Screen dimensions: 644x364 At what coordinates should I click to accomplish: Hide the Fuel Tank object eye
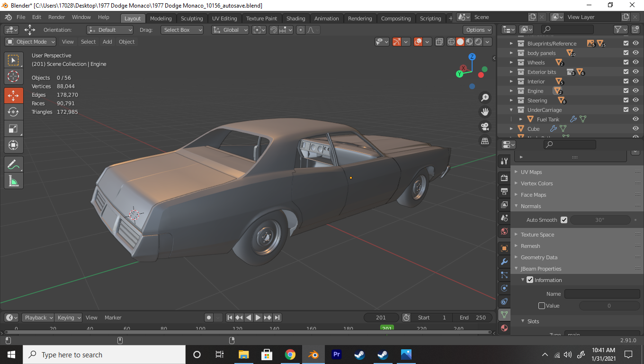tap(635, 119)
